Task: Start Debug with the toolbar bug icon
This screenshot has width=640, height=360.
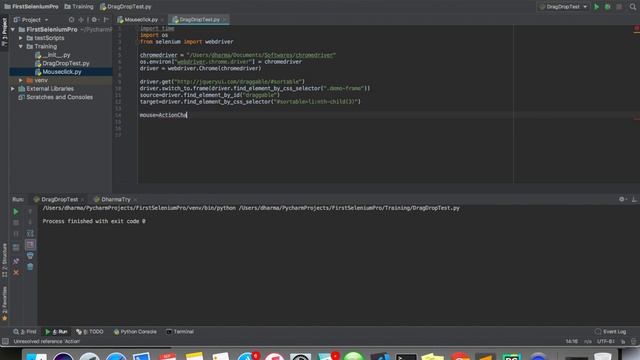Action: pyautogui.click(x=607, y=7)
